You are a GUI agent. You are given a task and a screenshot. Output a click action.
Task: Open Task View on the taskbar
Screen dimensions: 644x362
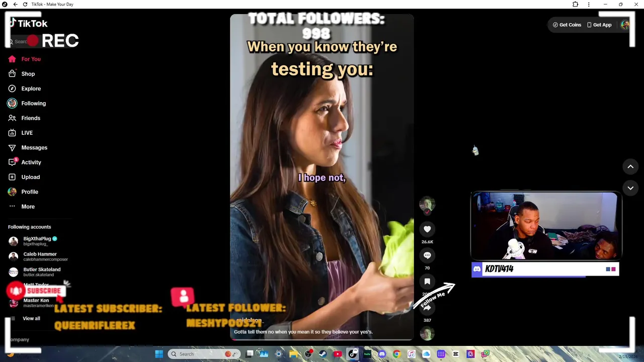pyautogui.click(x=250, y=354)
